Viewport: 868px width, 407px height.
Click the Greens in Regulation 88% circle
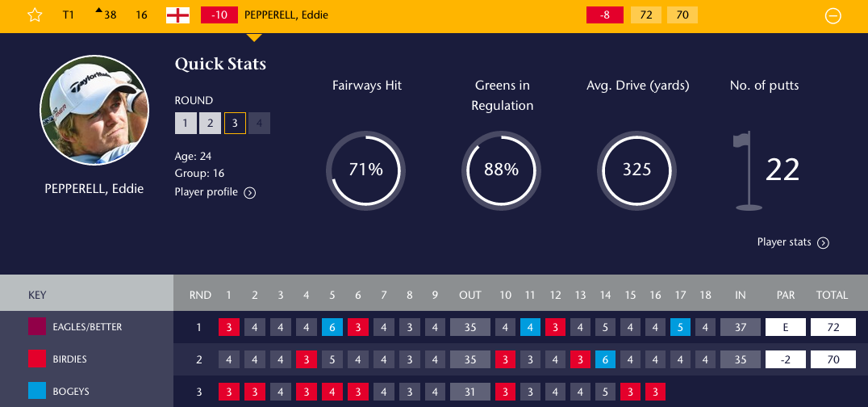point(501,170)
